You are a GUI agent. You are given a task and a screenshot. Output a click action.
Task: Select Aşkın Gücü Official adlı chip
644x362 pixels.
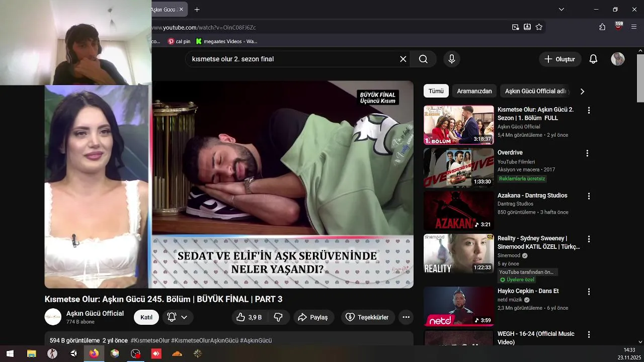pyautogui.click(x=536, y=91)
